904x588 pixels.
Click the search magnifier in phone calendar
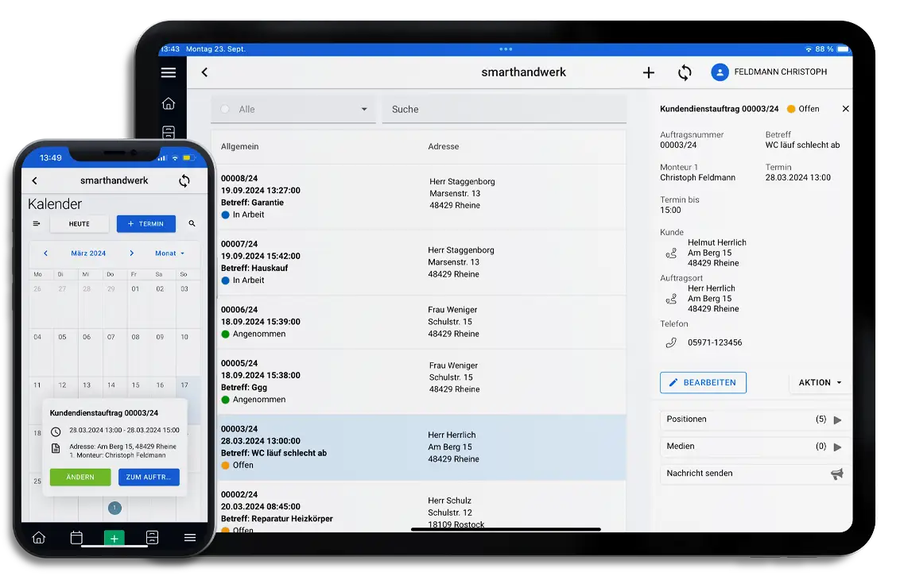[x=192, y=224]
